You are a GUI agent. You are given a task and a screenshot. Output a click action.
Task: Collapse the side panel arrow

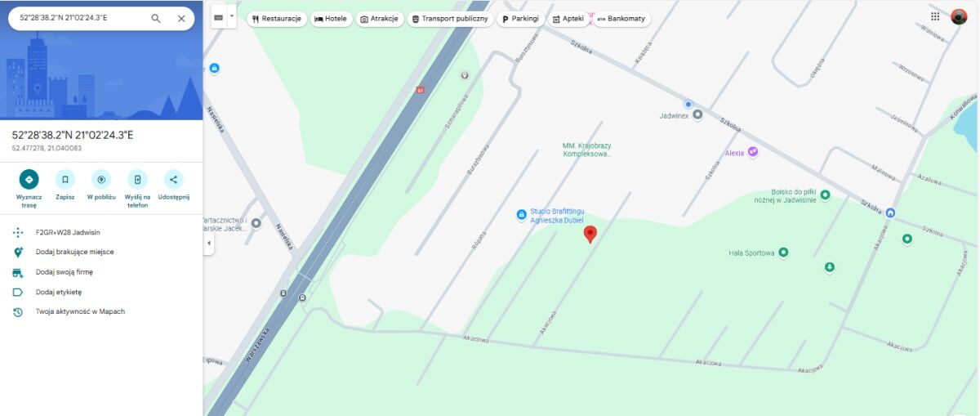click(x=208, y=244)
